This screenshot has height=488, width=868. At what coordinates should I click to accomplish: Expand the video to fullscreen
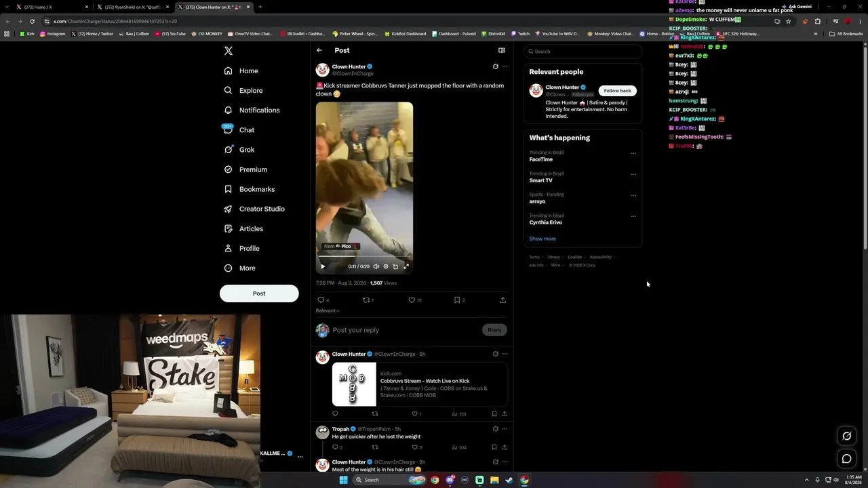click(406, 266)
